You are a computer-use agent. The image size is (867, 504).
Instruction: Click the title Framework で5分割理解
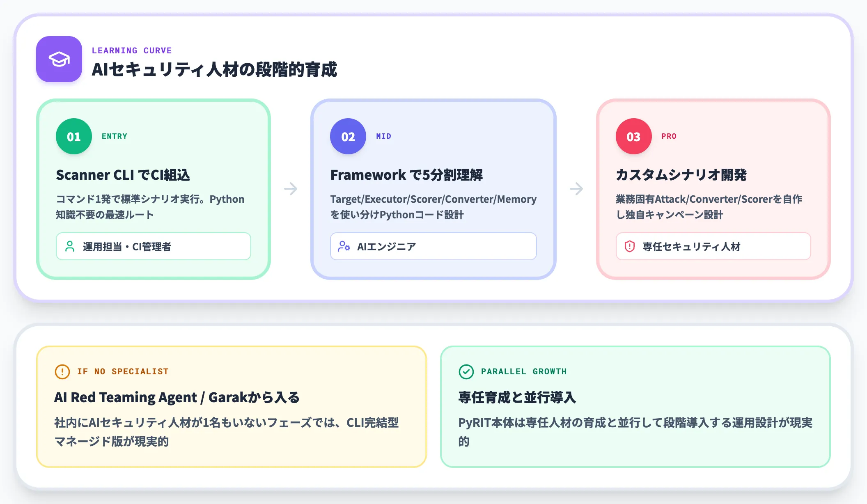(407, 175)
